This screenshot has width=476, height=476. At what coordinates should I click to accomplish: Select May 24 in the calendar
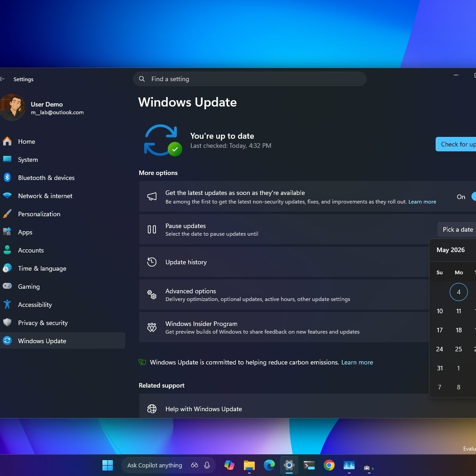pyautogui.click(x=440, y=349)
